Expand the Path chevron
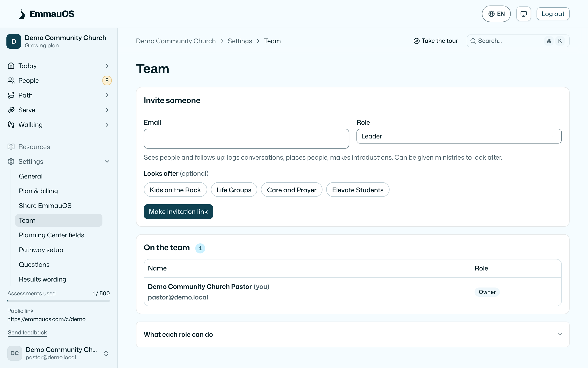588x368 pixels. (107, 95)
